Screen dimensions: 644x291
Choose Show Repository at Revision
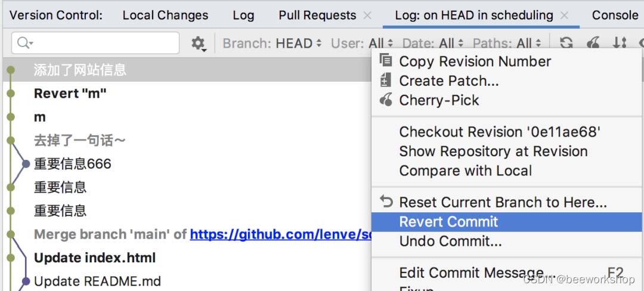(x=507, y=151)
